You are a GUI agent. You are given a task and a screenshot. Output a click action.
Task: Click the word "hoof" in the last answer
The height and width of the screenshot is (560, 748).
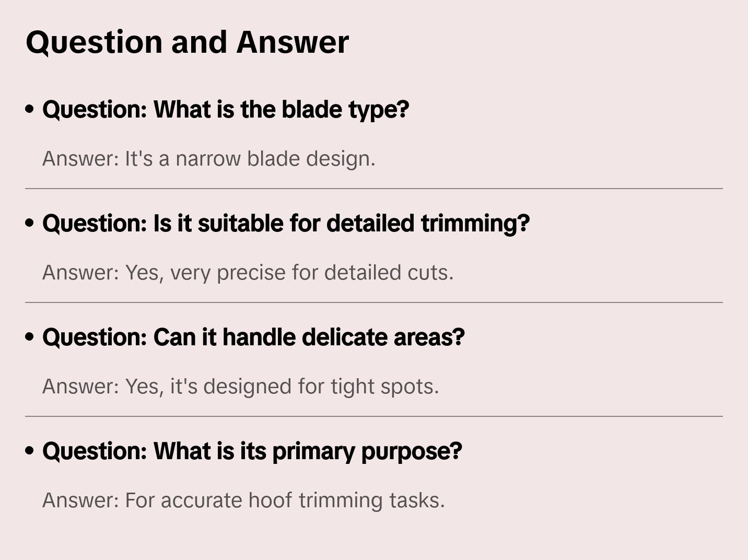pos(270,500)
